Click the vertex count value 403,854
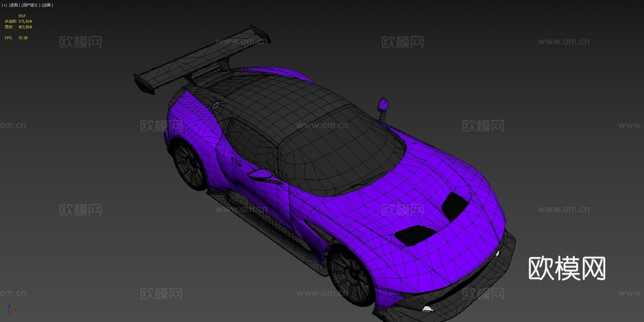644x322 pixels. [x=25, y=27]
